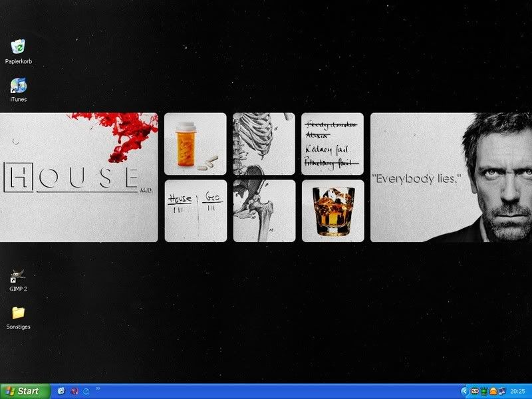This screenshot has width=532, height=399.
Task: Launch the white-and-blue quick launch icon next to Start
Action: pos(61,391)
